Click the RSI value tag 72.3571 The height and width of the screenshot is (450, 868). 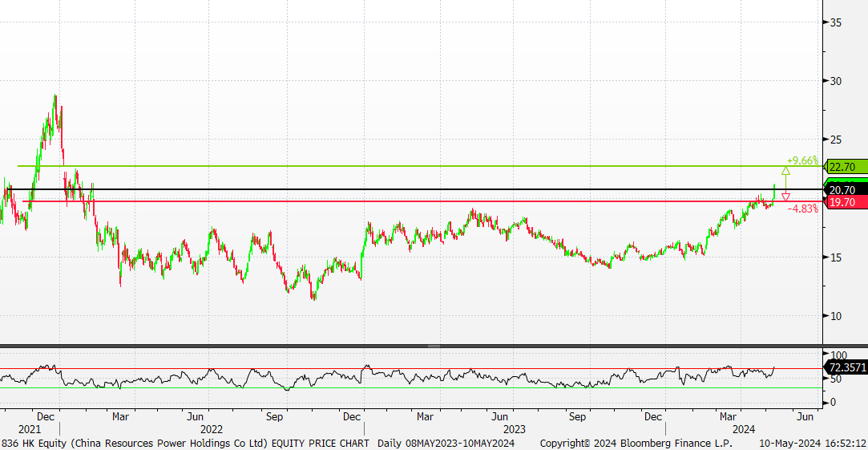[846, 367]
